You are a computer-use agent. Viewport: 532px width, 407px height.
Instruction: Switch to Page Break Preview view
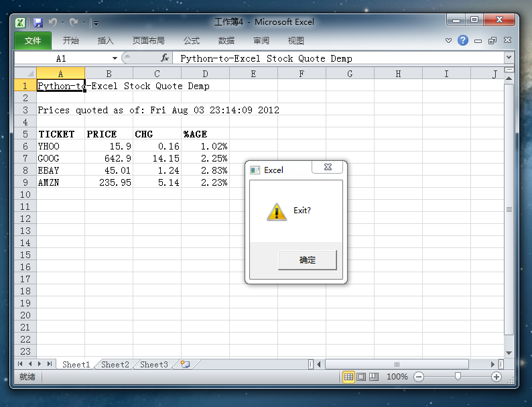click(x=374, y=377)
